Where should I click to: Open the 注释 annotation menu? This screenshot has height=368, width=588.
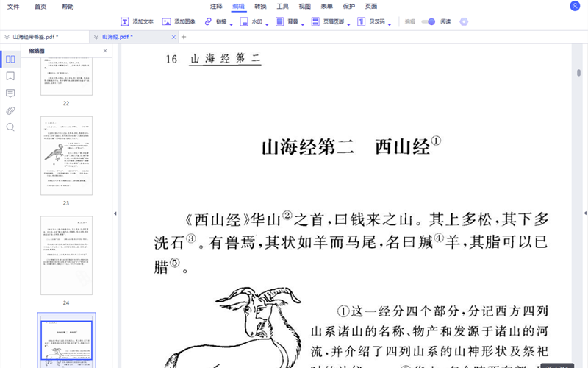tap(216, 6)
